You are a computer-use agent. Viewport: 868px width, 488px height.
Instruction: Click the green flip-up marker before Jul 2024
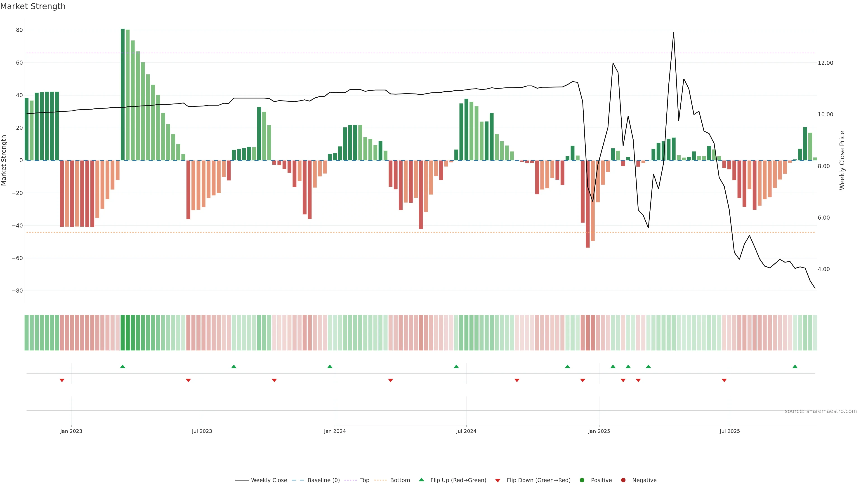456,366
